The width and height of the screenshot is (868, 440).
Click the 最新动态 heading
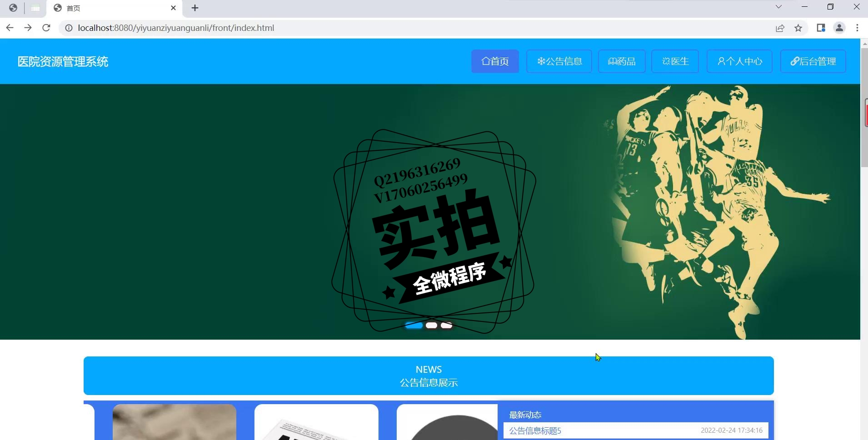tap(525, 415)
